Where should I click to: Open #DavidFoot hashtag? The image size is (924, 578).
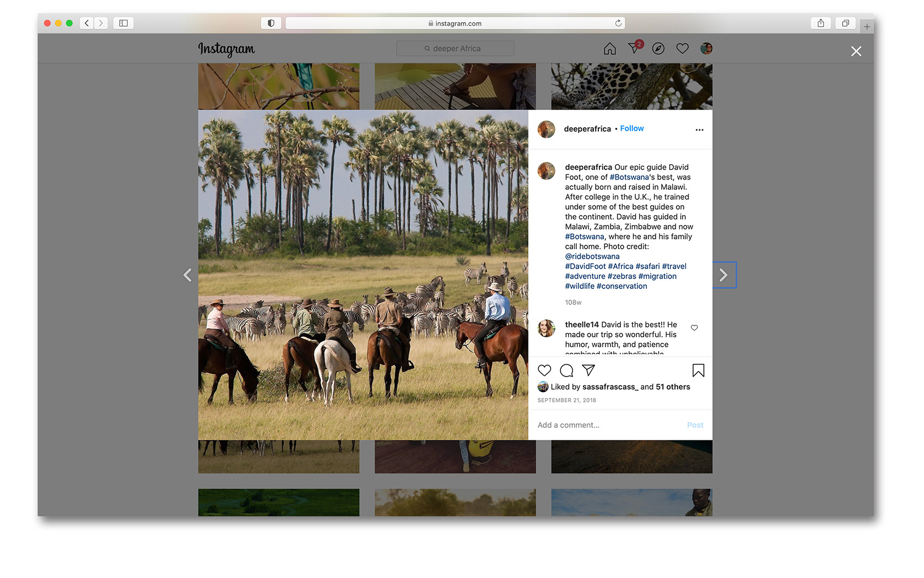585,266
